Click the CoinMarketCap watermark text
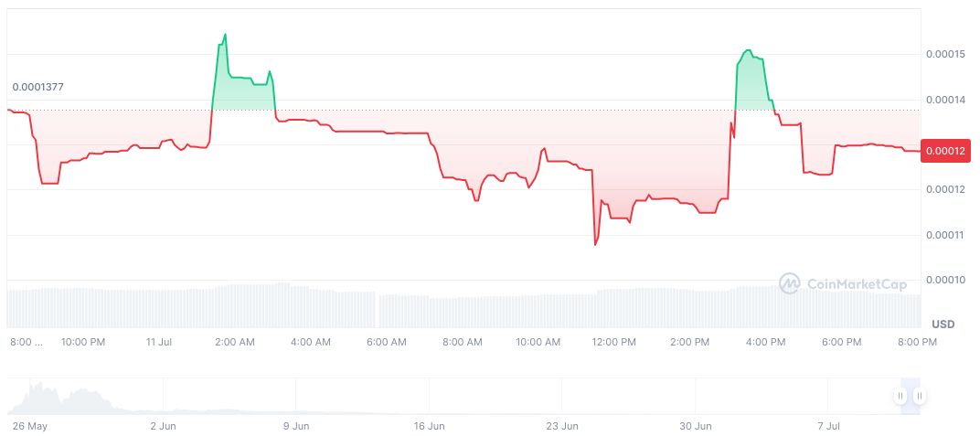This screenshot has height=436, width=980. coord(857,285)
